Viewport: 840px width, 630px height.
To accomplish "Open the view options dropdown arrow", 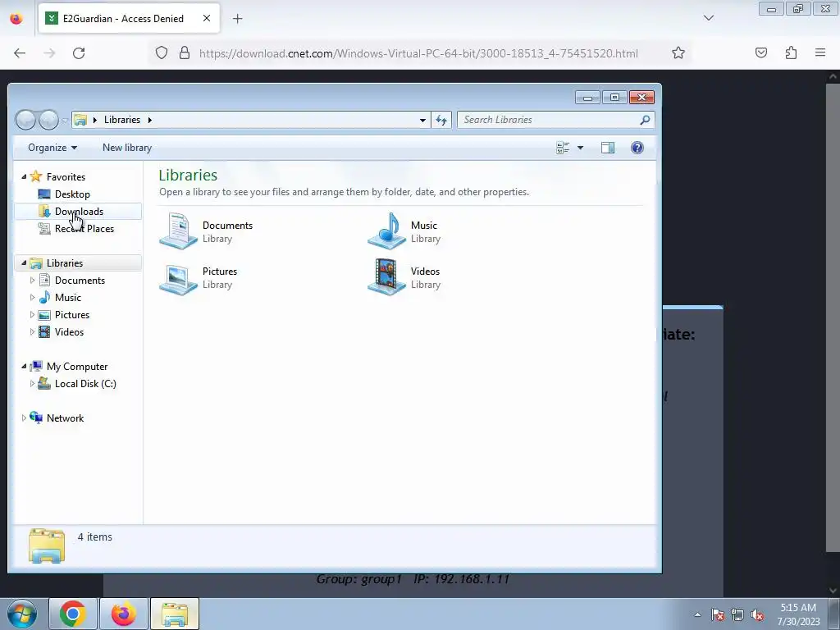I will (x=580, y=148).
